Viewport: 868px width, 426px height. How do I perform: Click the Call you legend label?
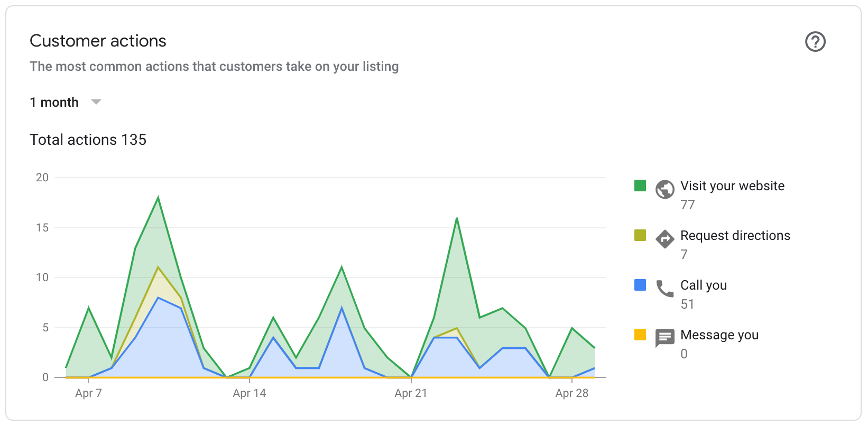[x=704, y=285]
